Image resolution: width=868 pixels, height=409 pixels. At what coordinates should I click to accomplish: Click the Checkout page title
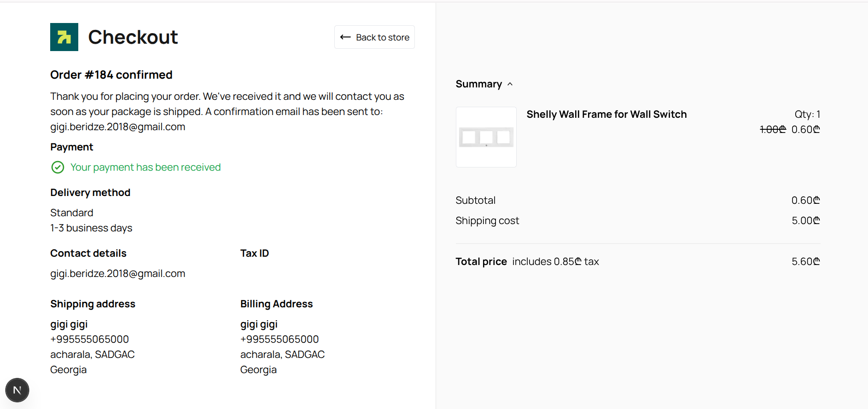click(x=133, y=37)
